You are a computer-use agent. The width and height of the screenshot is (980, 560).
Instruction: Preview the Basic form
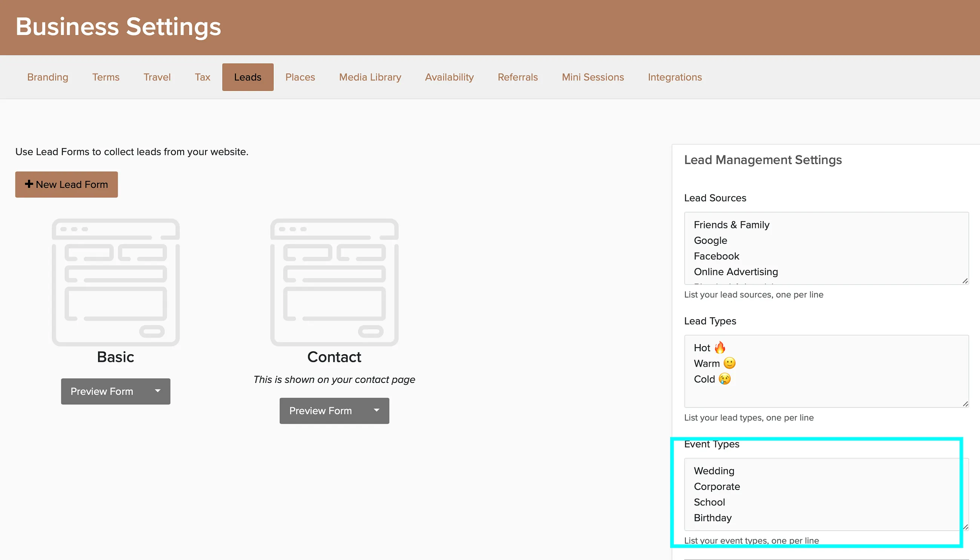[x=102, y=391]
